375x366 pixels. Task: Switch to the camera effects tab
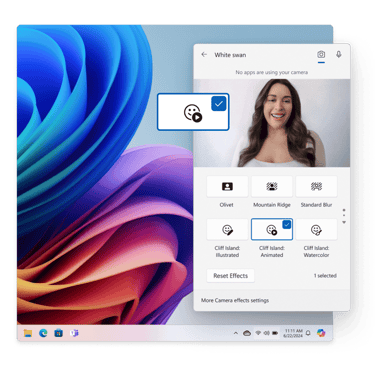(x=321, y=54)
